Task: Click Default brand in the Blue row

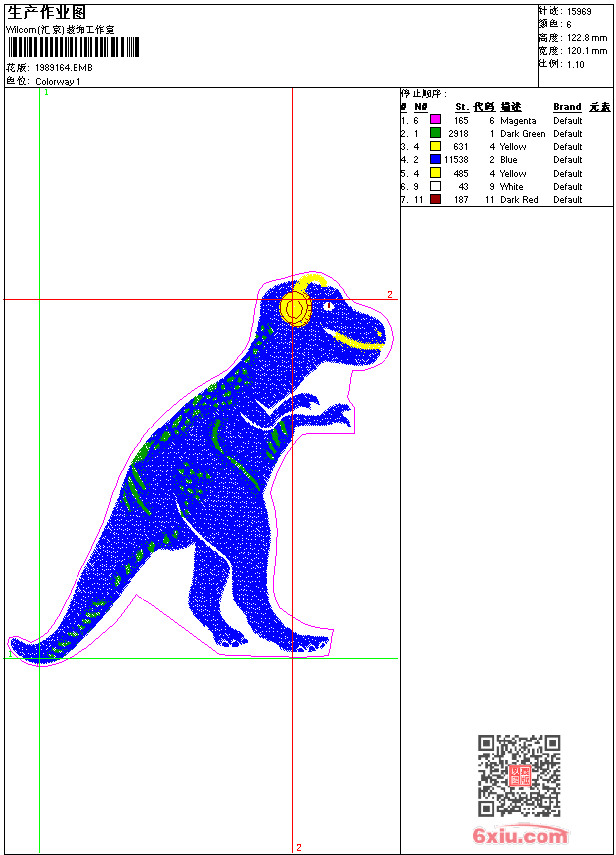Action: [x=568, y=160]
